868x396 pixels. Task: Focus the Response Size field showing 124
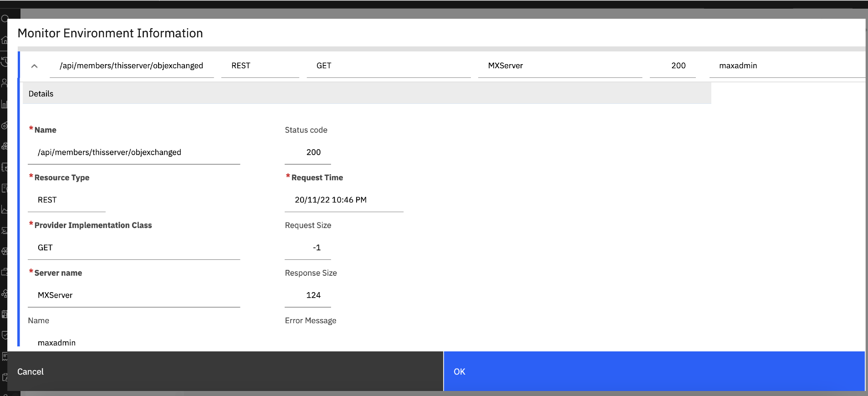308,295
